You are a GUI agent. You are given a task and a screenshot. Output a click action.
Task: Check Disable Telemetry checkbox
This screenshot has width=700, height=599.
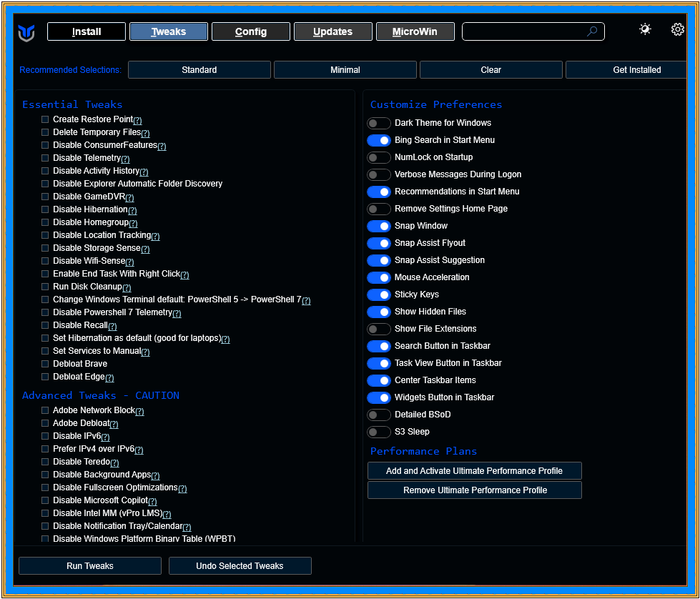pos(45,158)
